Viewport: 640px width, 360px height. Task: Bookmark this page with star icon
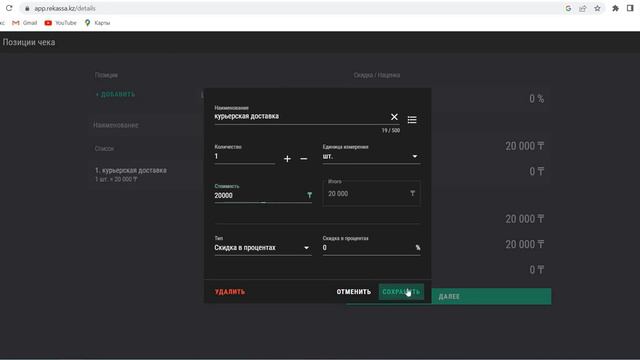[x=598, y=8]
